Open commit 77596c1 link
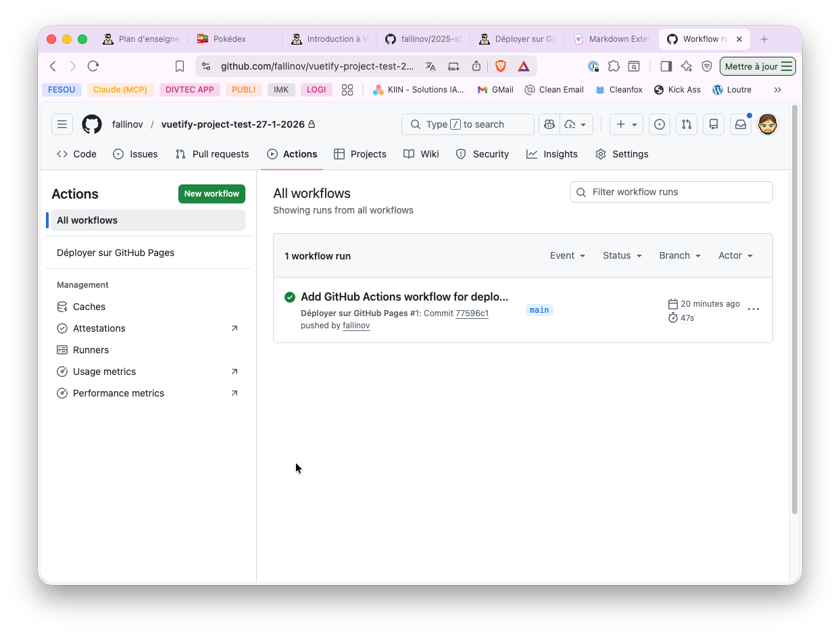 tap(472, 313)
